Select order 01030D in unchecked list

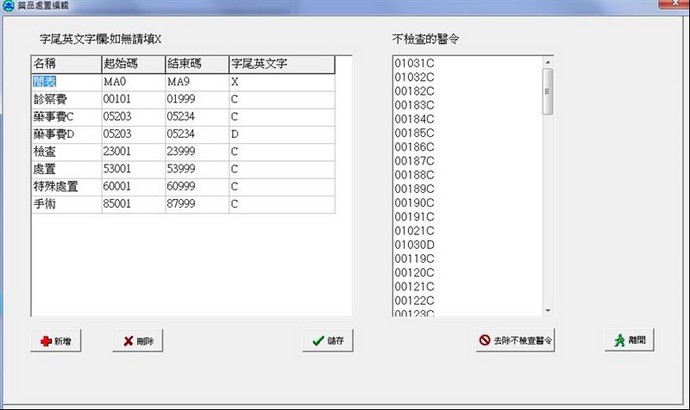pos(414,243)
